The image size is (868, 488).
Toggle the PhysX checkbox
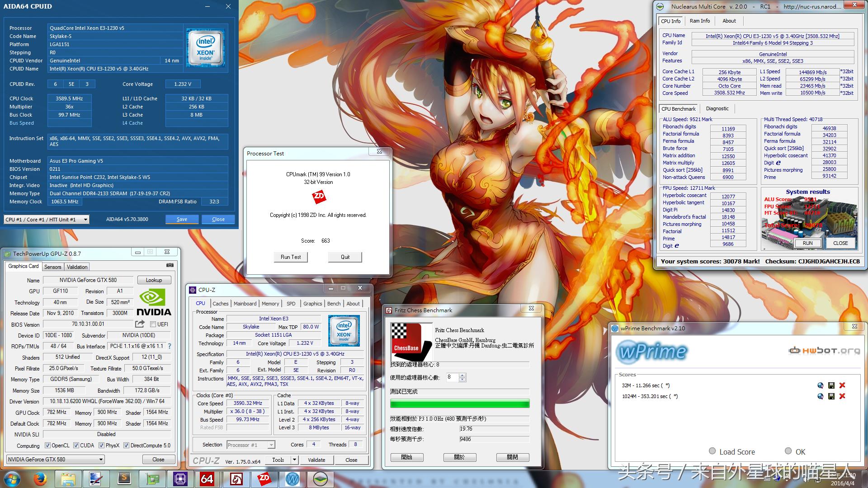coord(101,446)
